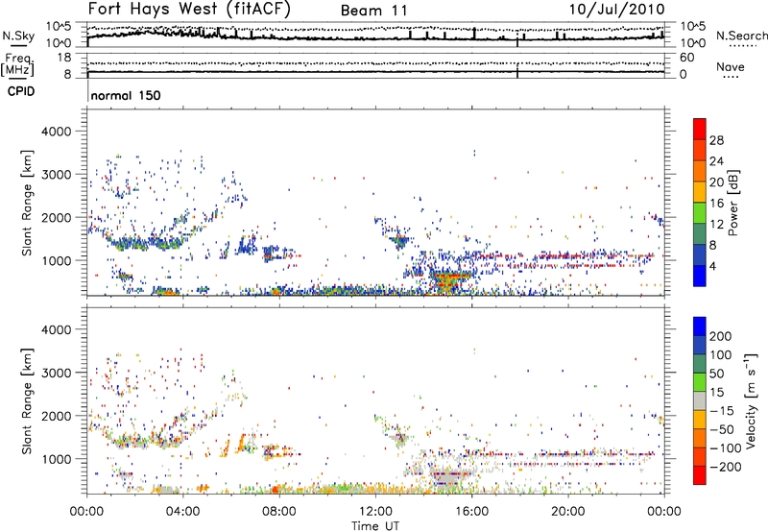Click the 'N.Sky' legend label
768x532 pixels.
pos(18,36)
